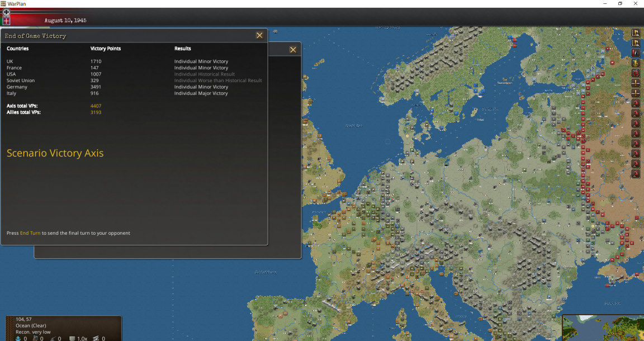Image resolution: width=644 pixels, height=341 pixels.
Task: Select the UK country row label
Action: (x=10, y=61)
